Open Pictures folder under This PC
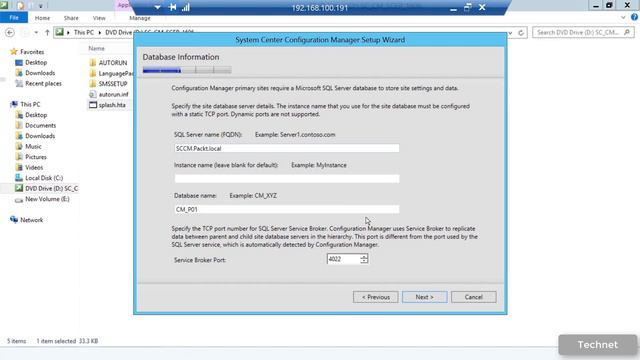The height and width of the screenshot is (360, 640). 36,157
